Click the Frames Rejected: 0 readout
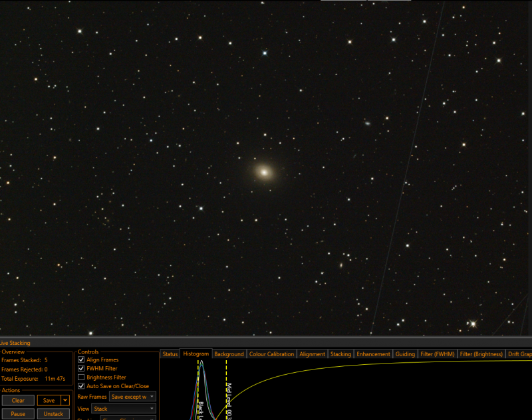The height and width of the screenshot is (420, 532). (25, 369)
